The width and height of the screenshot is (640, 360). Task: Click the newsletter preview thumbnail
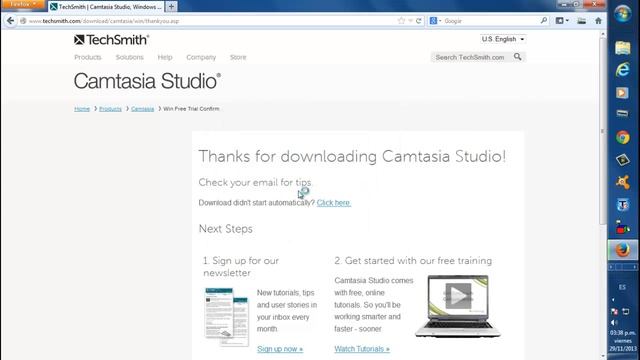tap(227, 317)
